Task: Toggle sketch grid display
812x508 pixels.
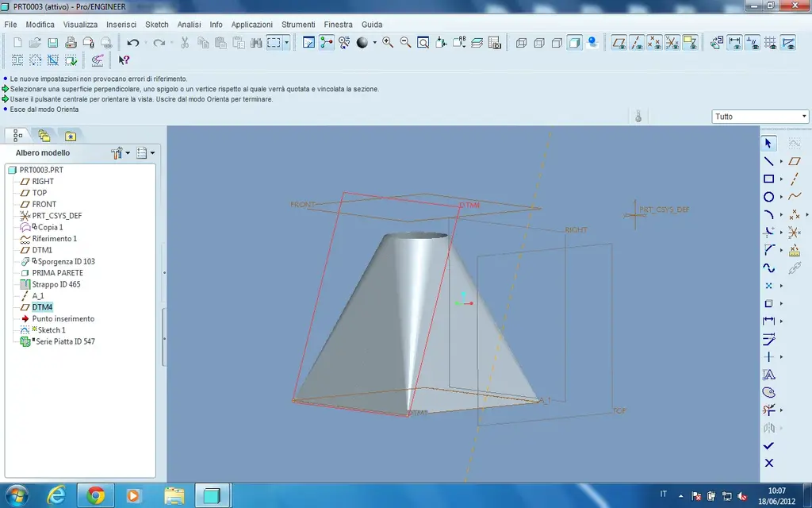Action: click(x=770, y=43)
